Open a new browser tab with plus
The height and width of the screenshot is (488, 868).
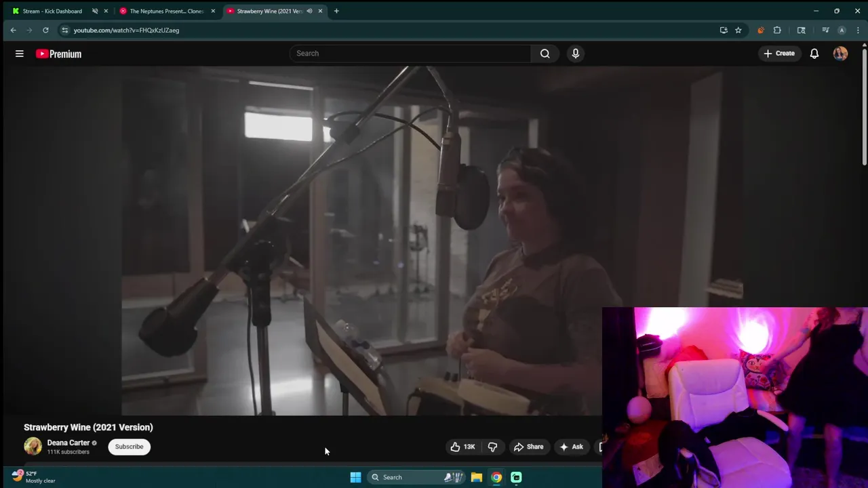(336, 11)
